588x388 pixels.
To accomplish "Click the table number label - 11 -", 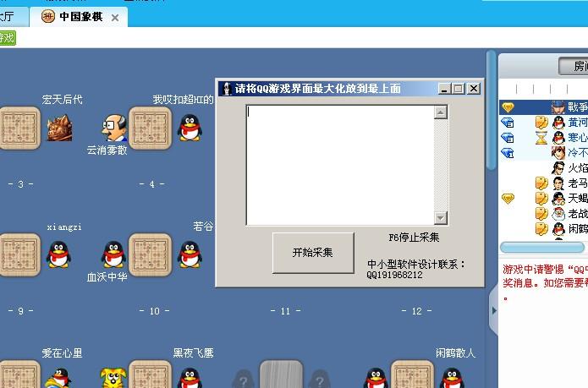I will [x=285, y=311].
